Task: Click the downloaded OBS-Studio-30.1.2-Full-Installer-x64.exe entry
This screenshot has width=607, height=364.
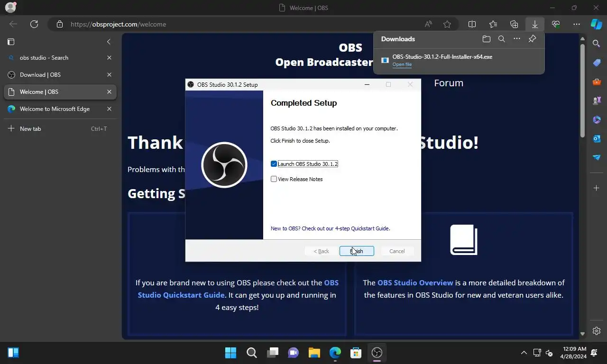Action: [459, 60]
